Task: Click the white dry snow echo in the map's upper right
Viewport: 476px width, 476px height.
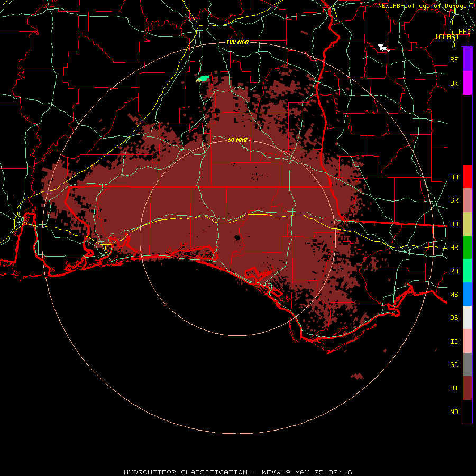Action: tap(383, 48)
